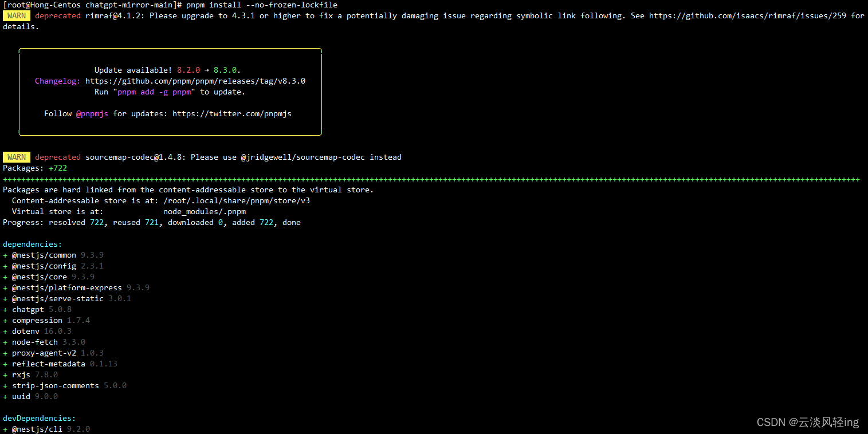Click the WARN badge before rimraf deprecation
This screenshot has height=434, width=868.
coord(17,15)
